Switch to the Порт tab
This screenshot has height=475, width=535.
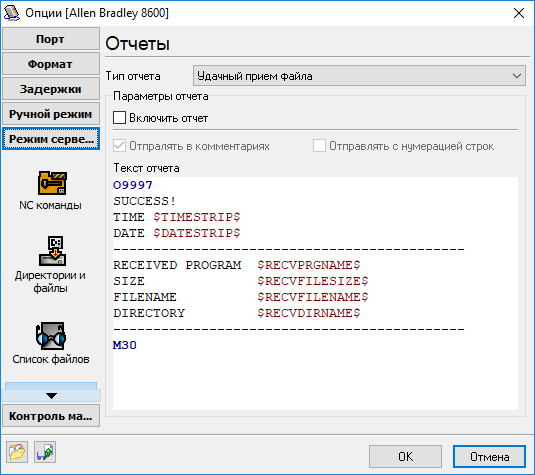coord(51,39)
